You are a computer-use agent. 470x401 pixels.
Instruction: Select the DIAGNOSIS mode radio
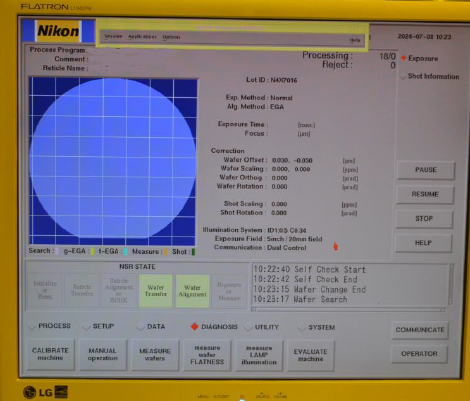point(195,327)
